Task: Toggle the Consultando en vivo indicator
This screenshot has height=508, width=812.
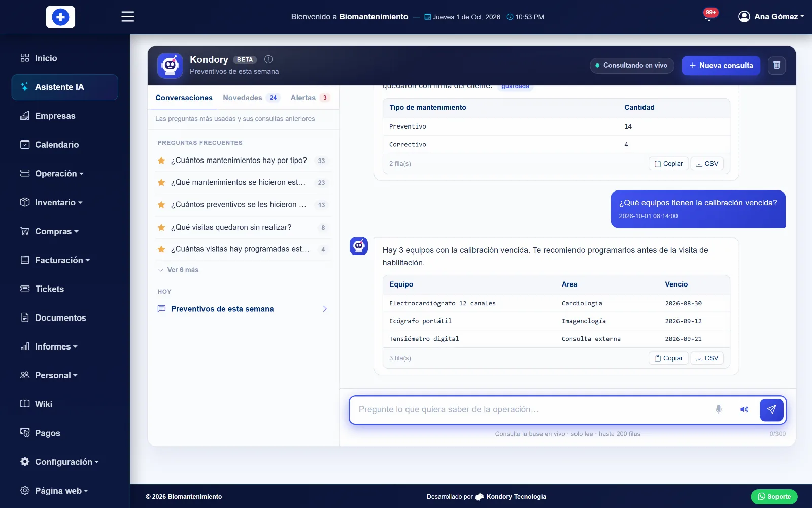Action: coord(632,66)
